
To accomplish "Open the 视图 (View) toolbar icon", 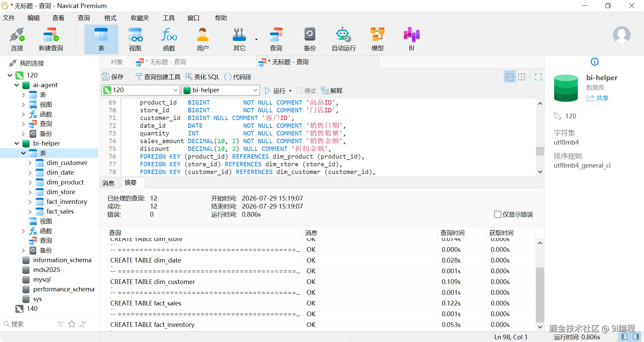I will coord(135,39).
